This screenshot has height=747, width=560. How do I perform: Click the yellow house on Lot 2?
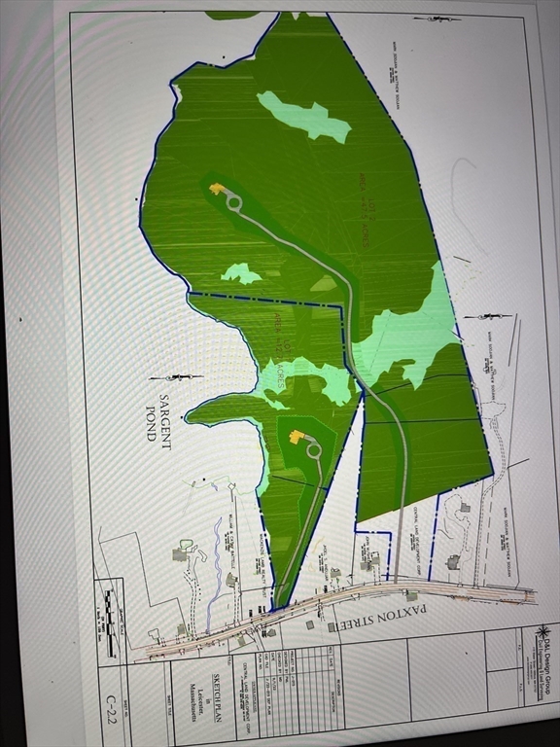217,189
